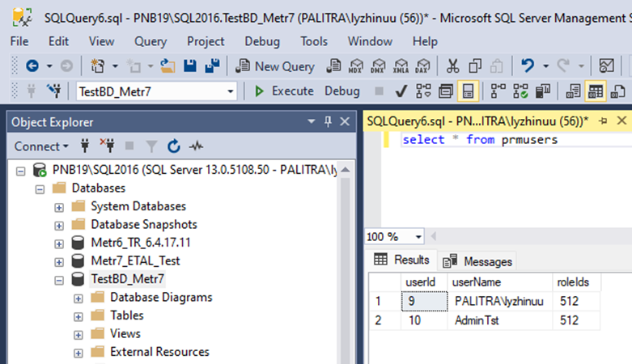Collapse the Databases folder
This screenshot has width=632, height=364.
(40, 189)
